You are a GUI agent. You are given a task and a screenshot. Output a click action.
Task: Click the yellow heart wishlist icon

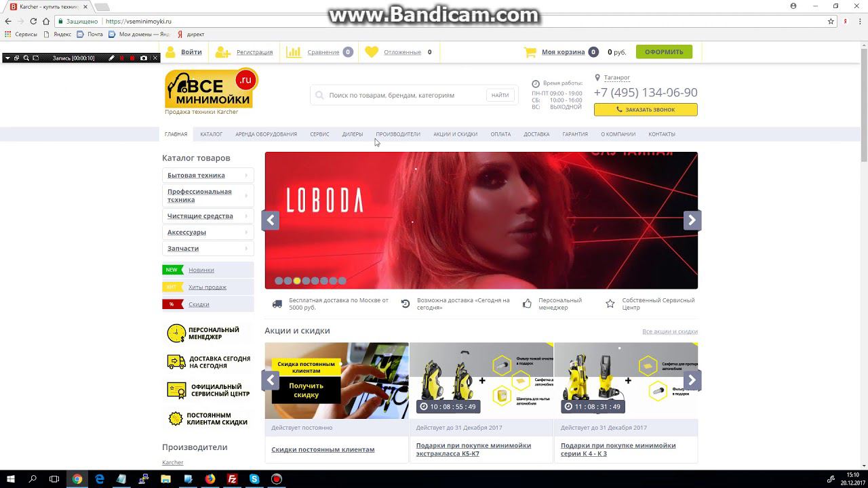click(372, 52)
